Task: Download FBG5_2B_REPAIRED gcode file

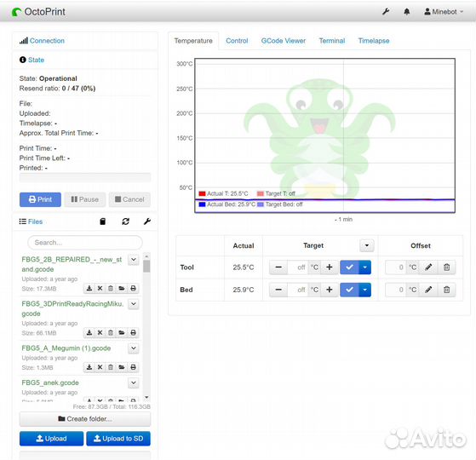Action: point(89,289)
